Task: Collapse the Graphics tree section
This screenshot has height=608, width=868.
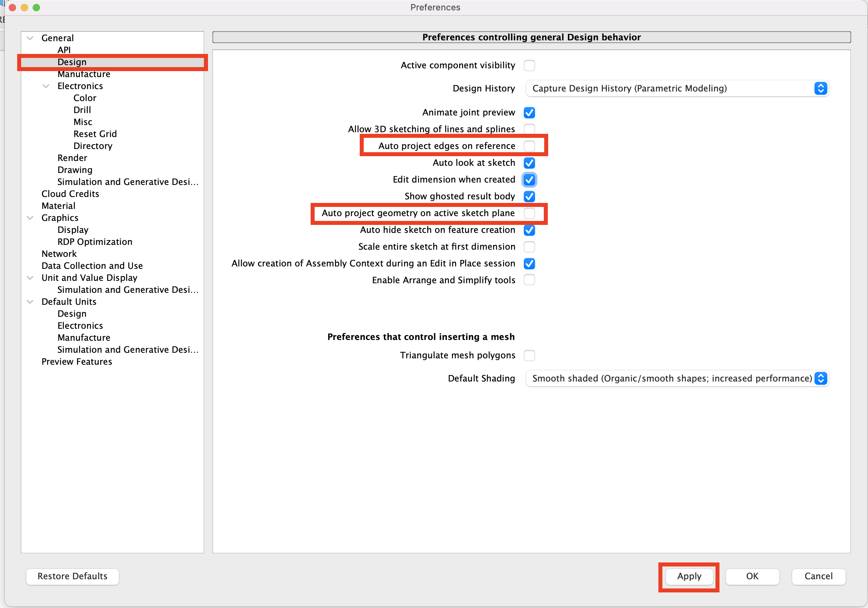Action: [30, 218]
